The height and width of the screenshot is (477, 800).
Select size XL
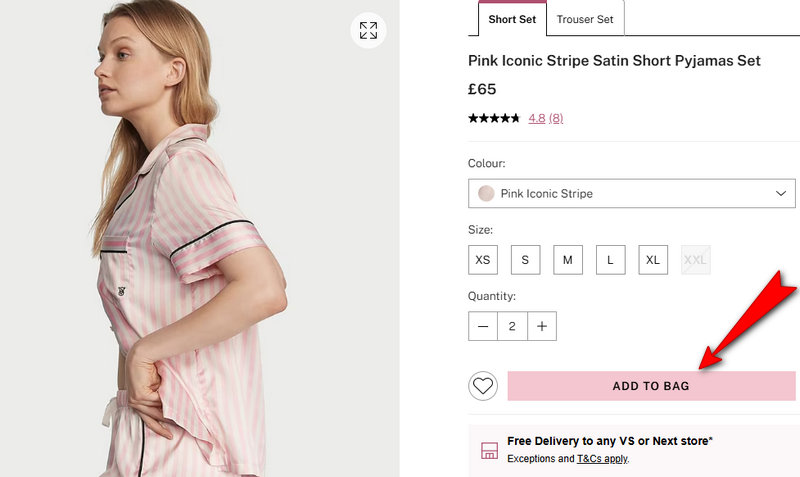click(x=653, y=260)
